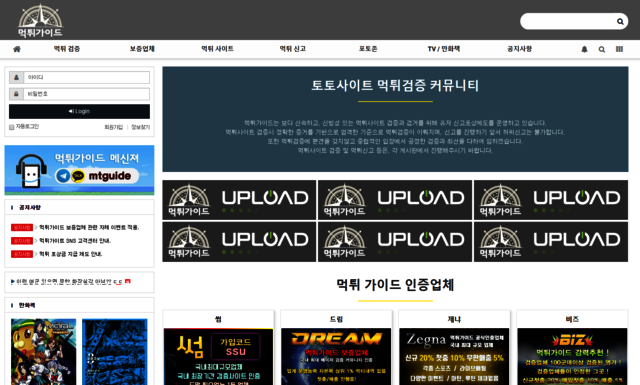Open the BIZ vendor card image
640x385 pixels.
click(572, 356)
